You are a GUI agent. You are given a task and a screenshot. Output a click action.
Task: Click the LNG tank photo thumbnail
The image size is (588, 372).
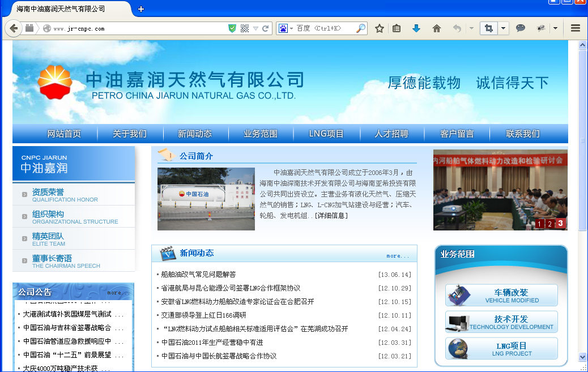[x=206, y=199]
